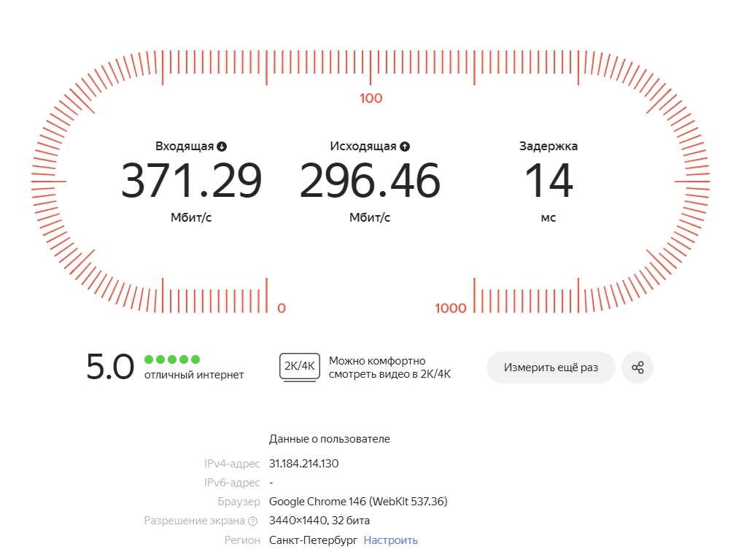
Task: Click the latency value 14
Action: pos(549,180)
